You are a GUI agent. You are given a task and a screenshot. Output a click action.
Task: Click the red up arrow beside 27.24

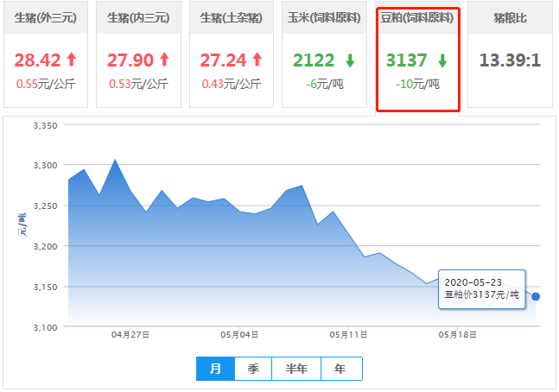(256, 60)
